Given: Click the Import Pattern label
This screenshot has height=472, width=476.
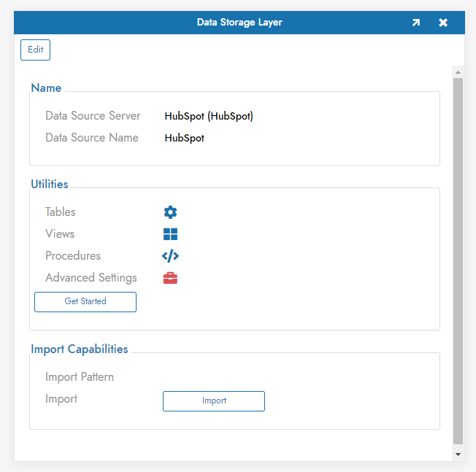Looking at the screenshot, I should tap(80, 377).
